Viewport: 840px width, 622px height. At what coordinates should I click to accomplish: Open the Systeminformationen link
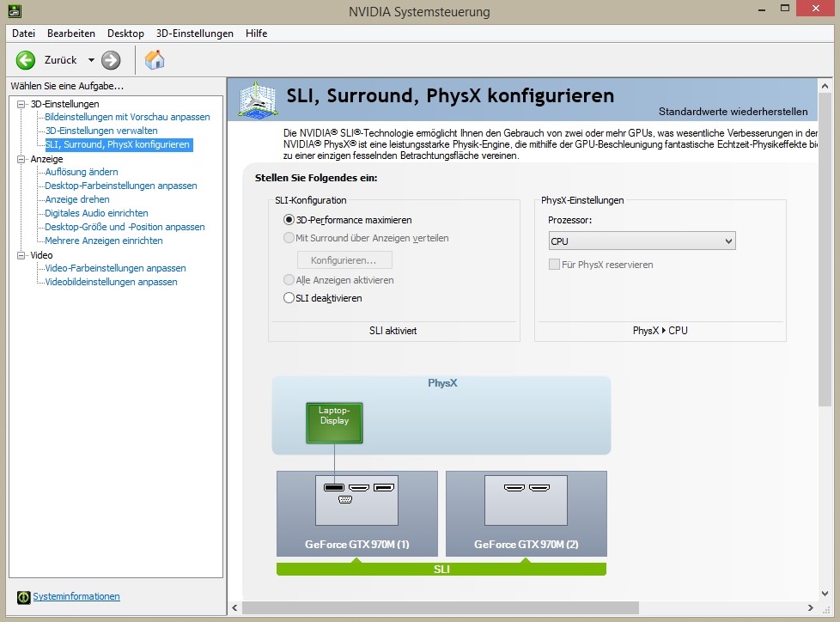(76, 596)
